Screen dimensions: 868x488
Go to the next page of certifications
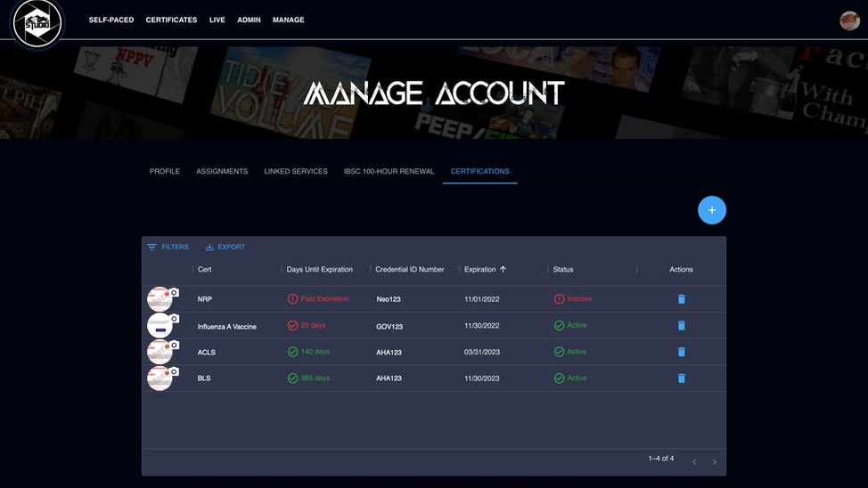[x=714, y=462]
